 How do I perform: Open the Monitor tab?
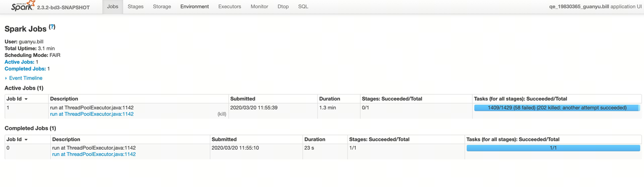click(x=260, y=7)
